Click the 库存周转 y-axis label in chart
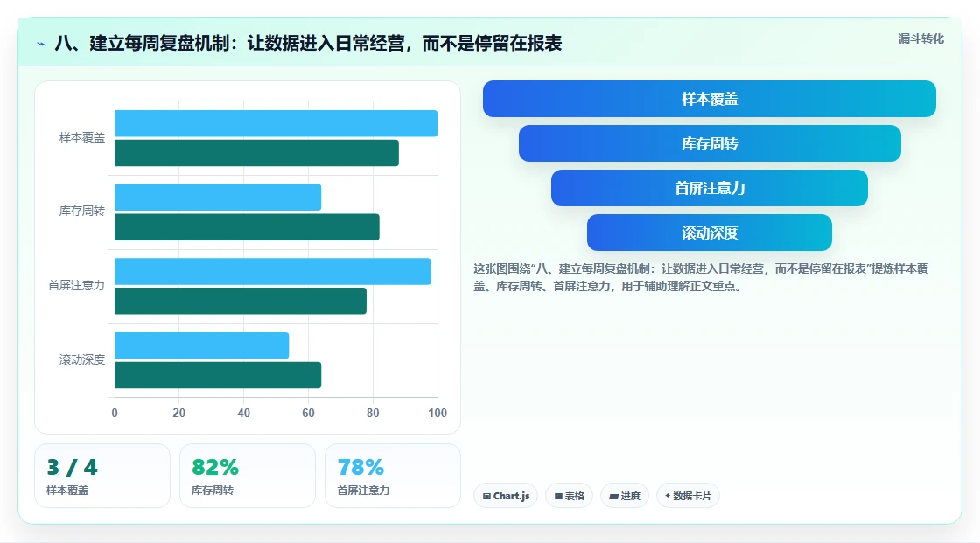 click(x=82, y=212)
